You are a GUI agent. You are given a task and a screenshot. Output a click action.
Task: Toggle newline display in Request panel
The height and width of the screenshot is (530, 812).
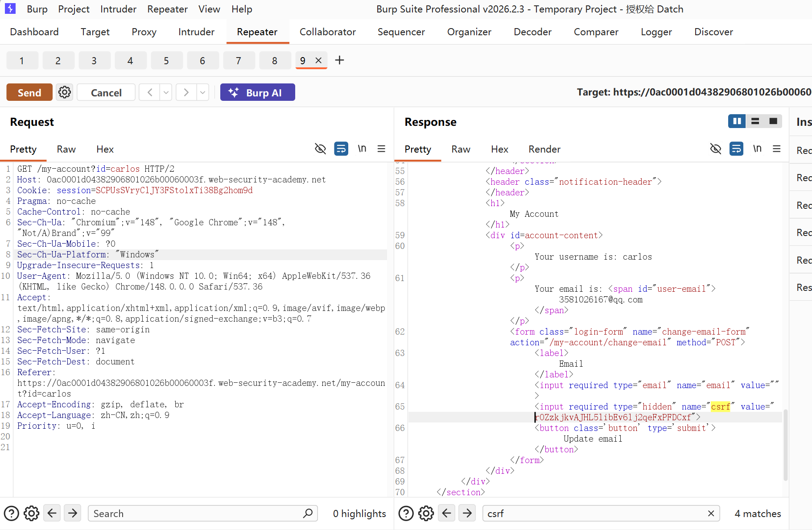pyautogui.click(x=362, y=149)
